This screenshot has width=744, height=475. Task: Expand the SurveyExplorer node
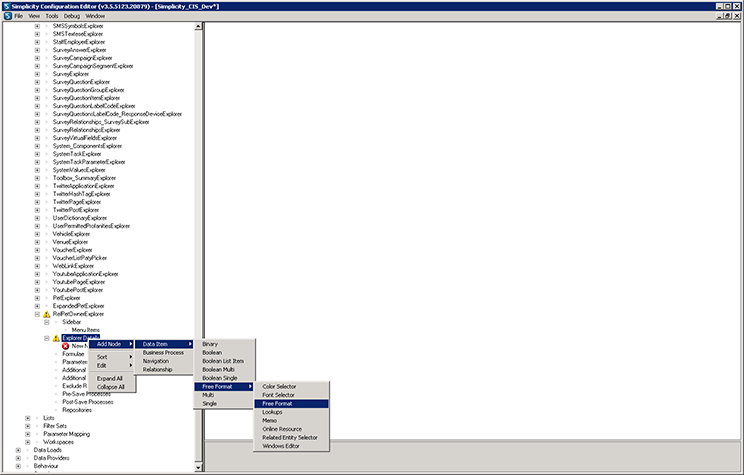[37, 74]
